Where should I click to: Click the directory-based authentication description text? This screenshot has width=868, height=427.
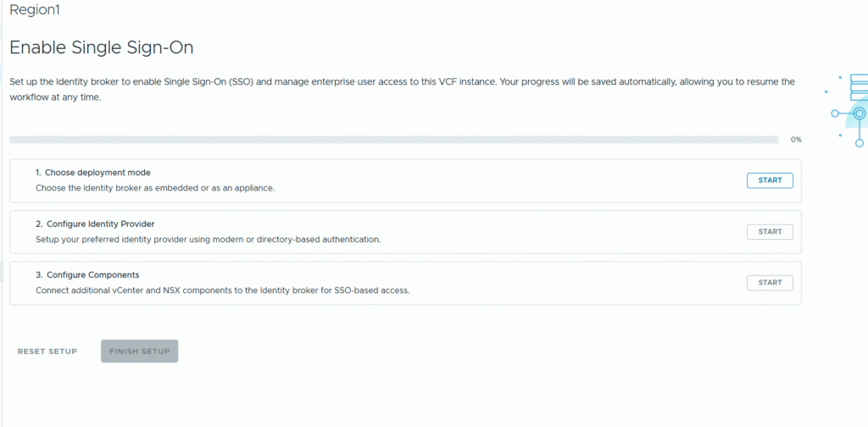(208, 239)
